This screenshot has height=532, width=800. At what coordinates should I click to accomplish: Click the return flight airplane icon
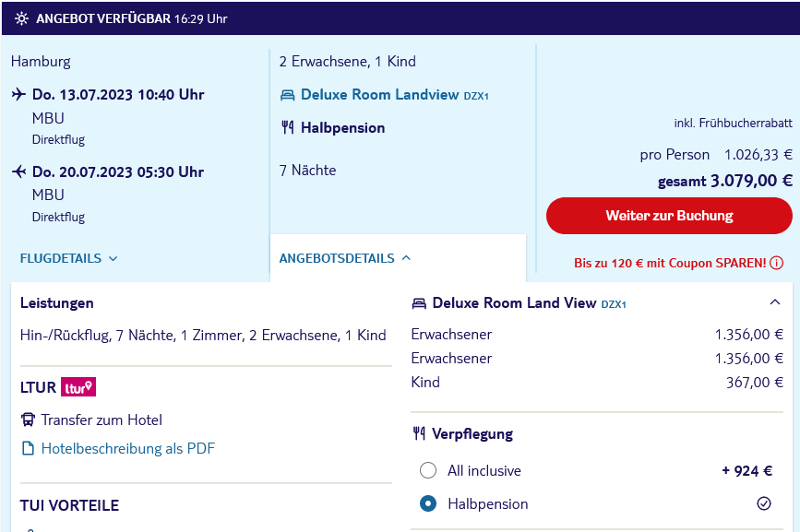(18, 171)
